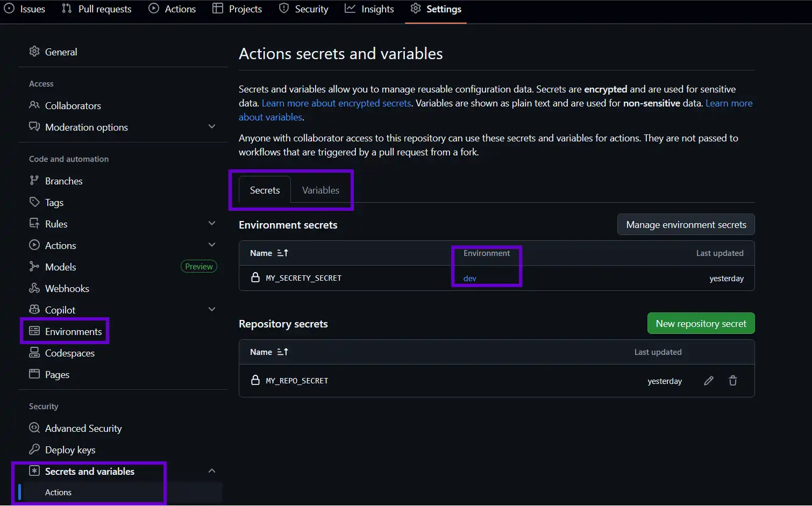Sort repository secrets by Name arrow icon

(x=283, y=352)
